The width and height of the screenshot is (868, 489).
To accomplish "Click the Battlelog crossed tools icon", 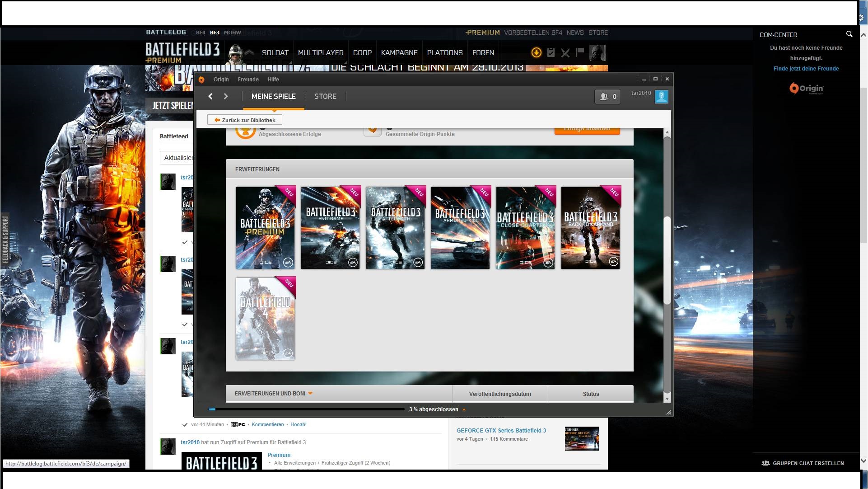I will (565, 53).
